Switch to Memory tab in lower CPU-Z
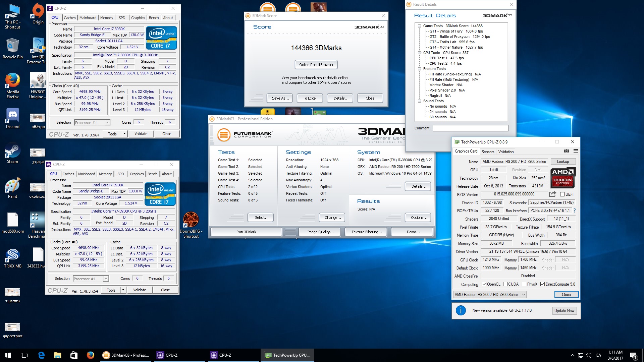The height and width of the screenshot is (362, 644). click(x=105, y=174)
